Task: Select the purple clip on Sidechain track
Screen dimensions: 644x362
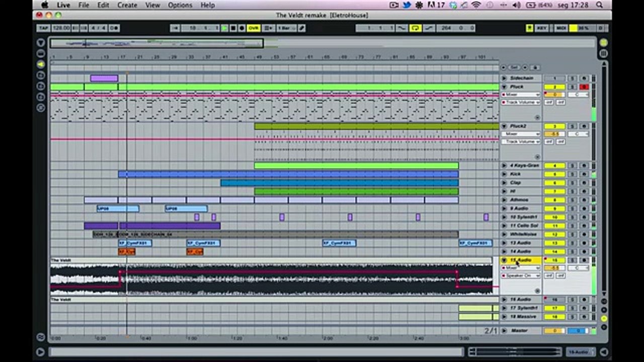Action: (104, 78)
